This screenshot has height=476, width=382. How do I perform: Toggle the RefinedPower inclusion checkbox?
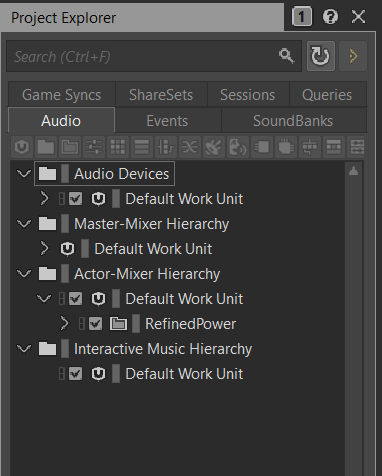pyautogui.click(x=95, y=324)
